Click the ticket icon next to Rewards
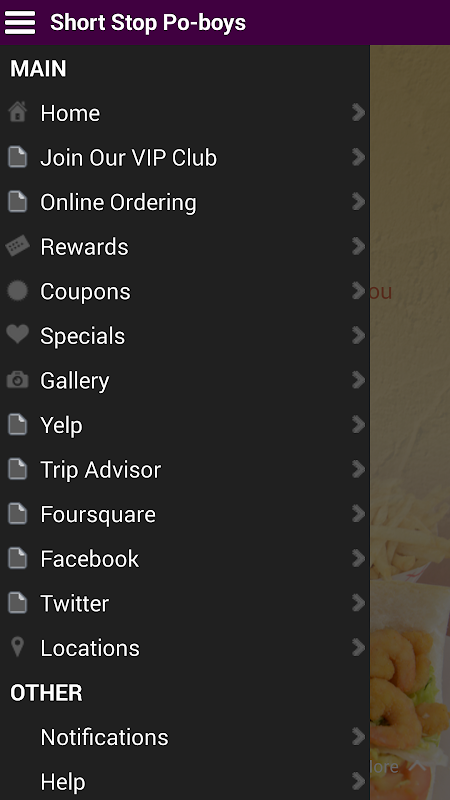 (x=17, y=246)
